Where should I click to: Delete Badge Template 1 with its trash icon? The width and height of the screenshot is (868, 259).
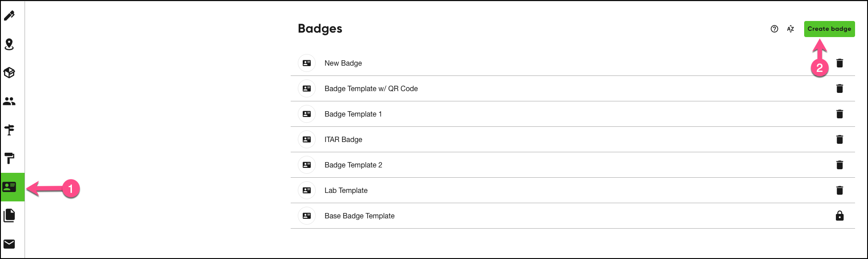840,114
